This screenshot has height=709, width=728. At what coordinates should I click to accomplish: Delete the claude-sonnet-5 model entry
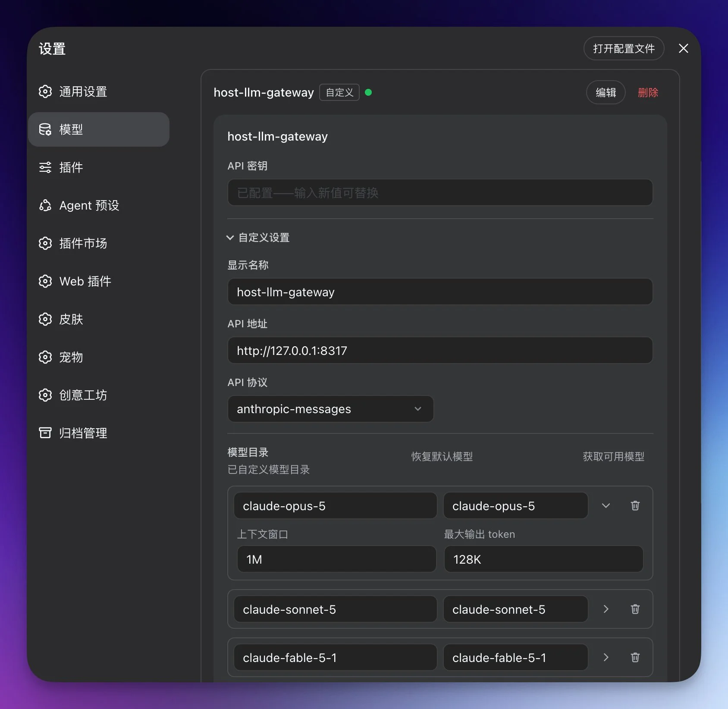pos(635,609)
